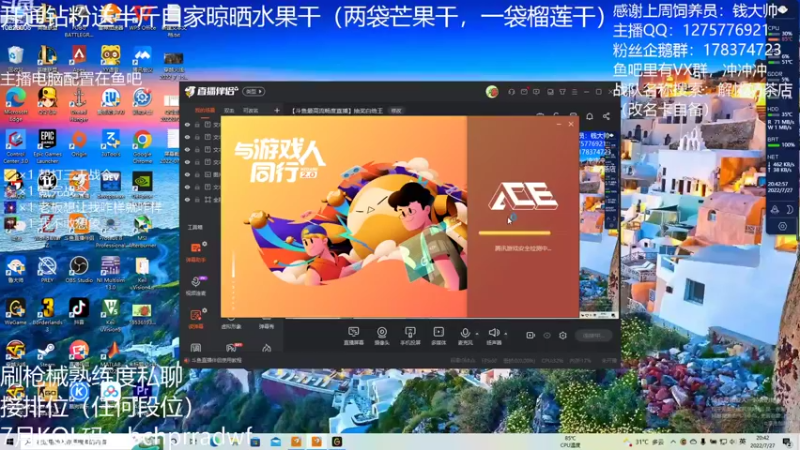Open 弹幕秀 tool
800x450 pixels.
tap(266, 323)
